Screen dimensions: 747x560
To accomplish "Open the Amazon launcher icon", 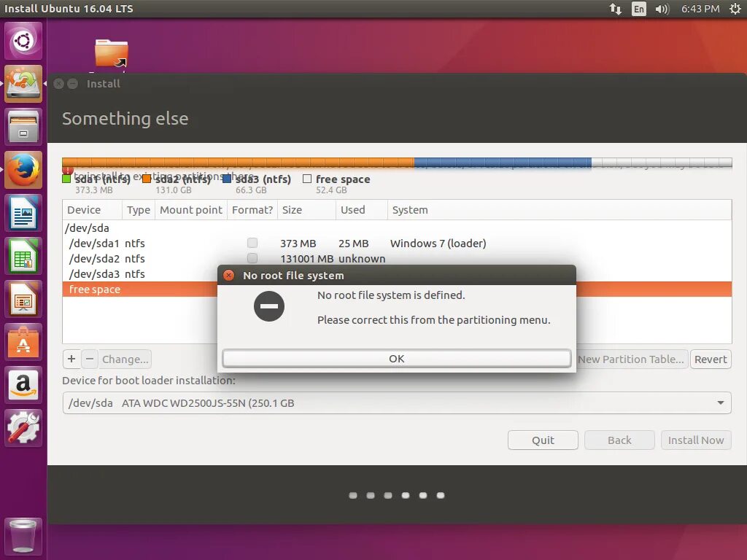I will (x=23, y=385).
